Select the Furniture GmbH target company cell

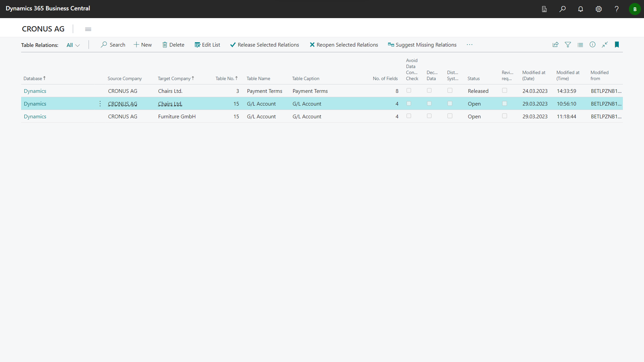pyautogui.click(x=177, y=117)
